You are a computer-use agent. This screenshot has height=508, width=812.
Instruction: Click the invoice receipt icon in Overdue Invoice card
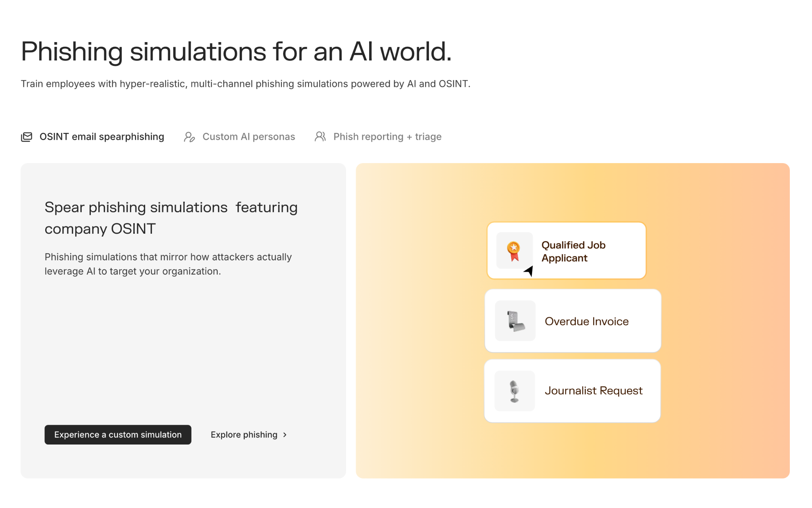click(x=515, y=321)
